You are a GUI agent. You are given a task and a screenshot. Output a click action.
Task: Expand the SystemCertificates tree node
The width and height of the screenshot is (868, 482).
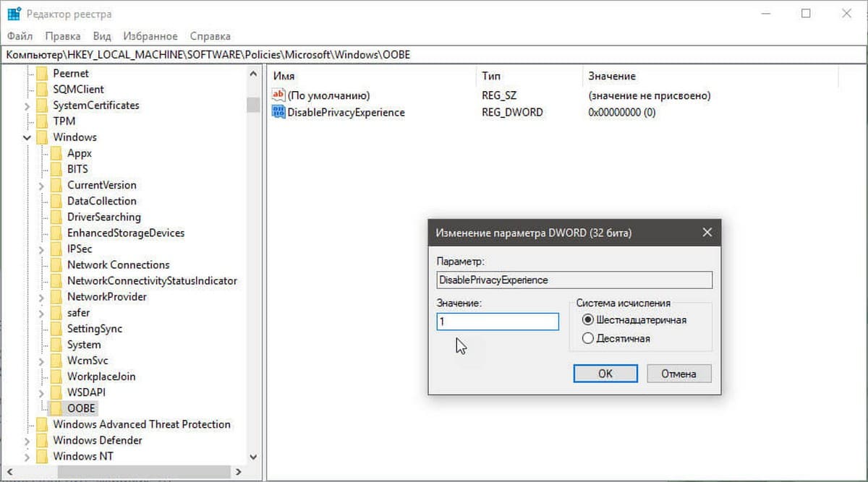[x=27, y=106]
